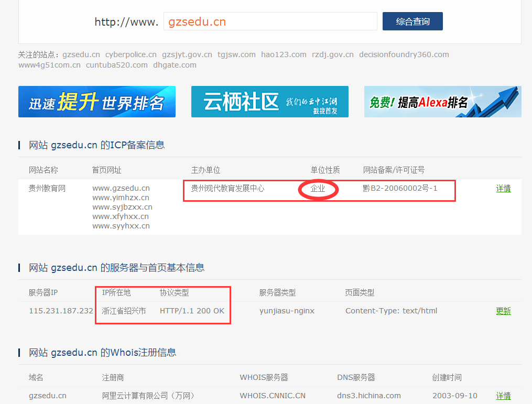532x404 pixels.
Task: Select the dhgate.com followed site link
Action: [x=175, y=65]
